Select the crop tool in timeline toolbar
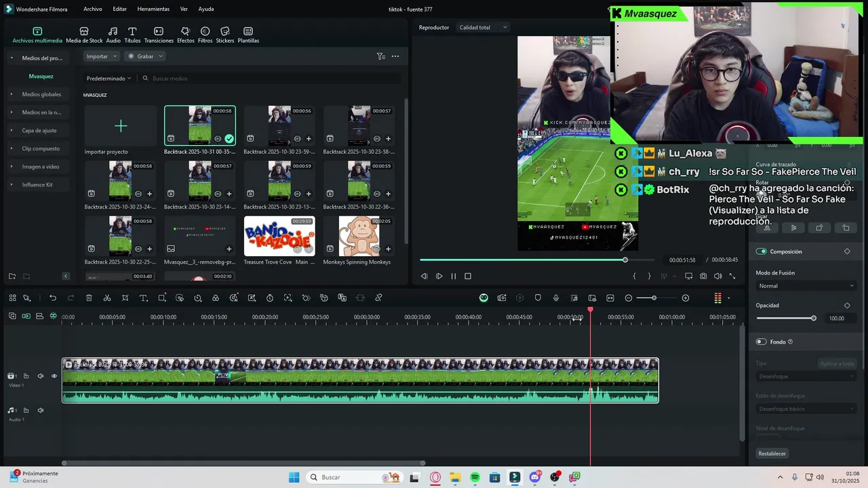868x488 pixels. point(125,298)
